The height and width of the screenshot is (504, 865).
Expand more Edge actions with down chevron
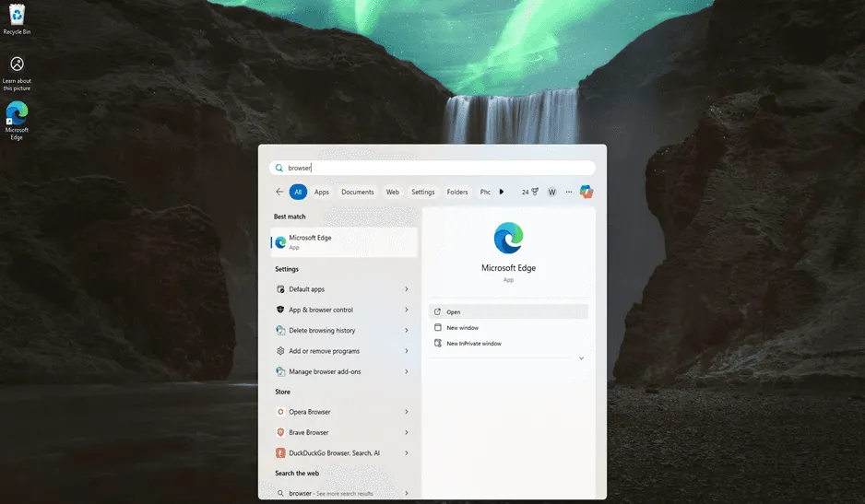pyautogui.click(x=582, y=358)
